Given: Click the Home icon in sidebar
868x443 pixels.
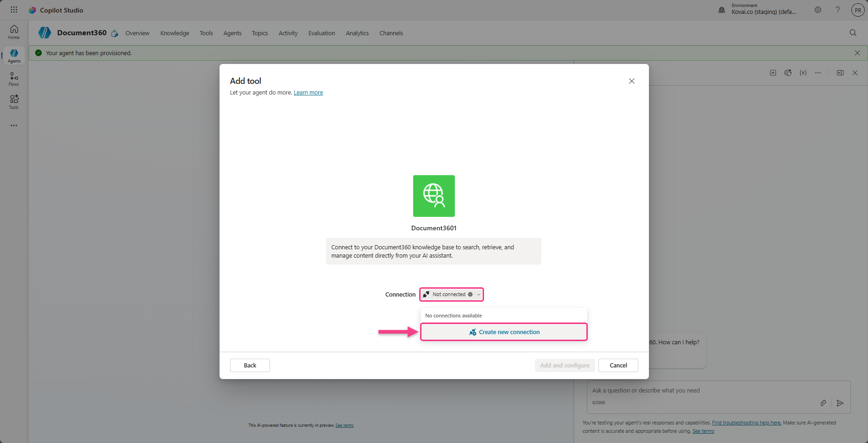Looking at the screenshot, I should pyautogui.click(x=14, y=32).
